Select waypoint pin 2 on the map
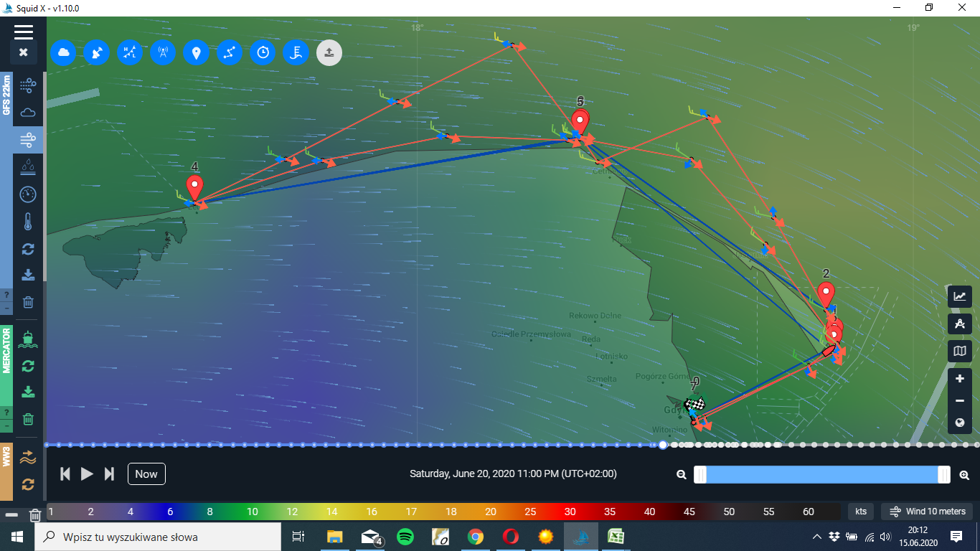This screenshot has height=551, width=980. [x=826, y=295]
